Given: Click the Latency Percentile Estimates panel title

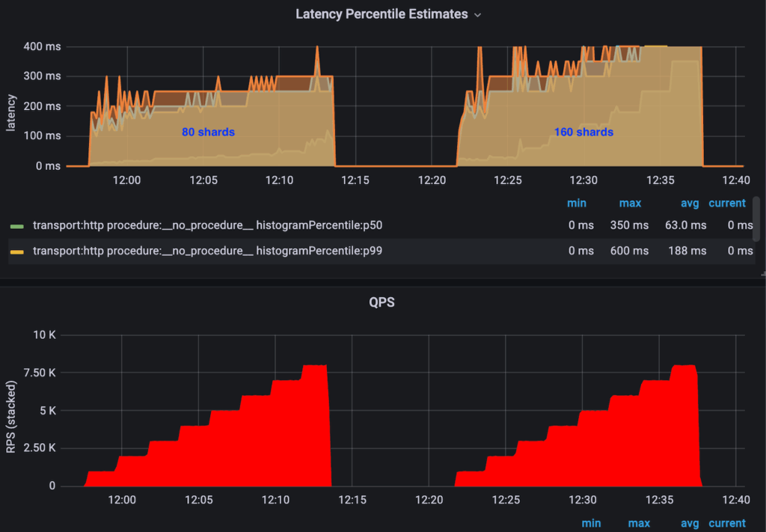Looking at the screenshot, I should (382, 14).
